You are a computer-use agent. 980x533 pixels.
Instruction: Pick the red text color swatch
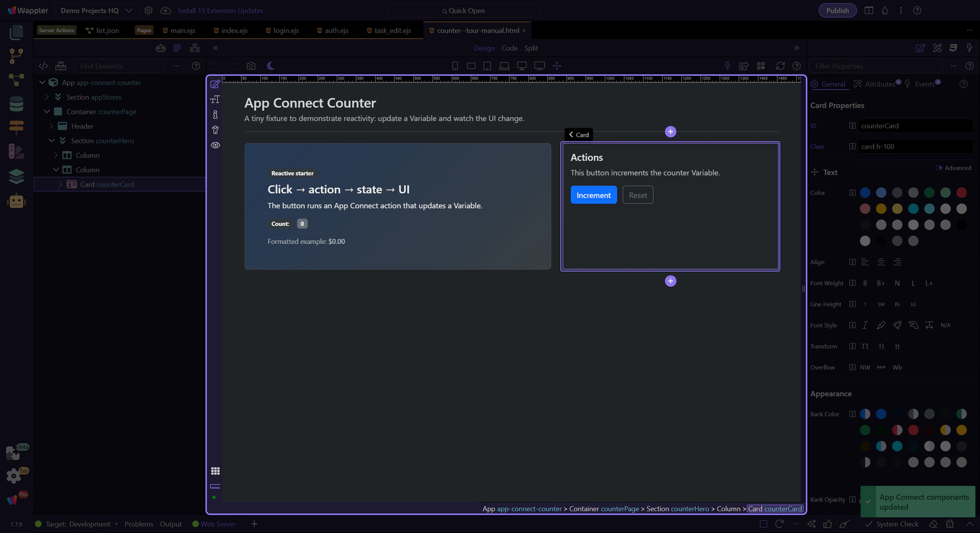coord(961,192)
